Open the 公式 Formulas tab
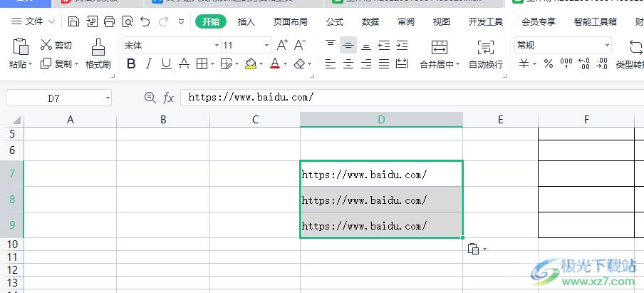Viewport: 644px width, 293px height. click(x=335, y=22)
